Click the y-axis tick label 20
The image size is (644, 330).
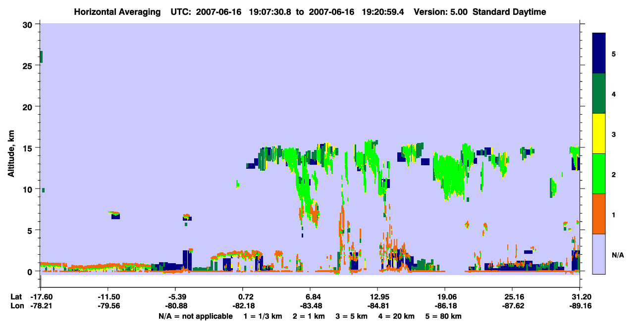click(x=28, y=107)
